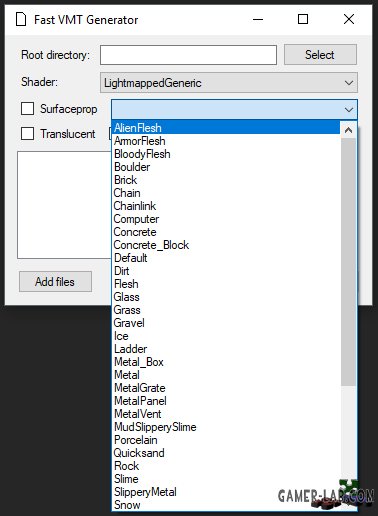Select Metal_Box in the list

[226, 362]
